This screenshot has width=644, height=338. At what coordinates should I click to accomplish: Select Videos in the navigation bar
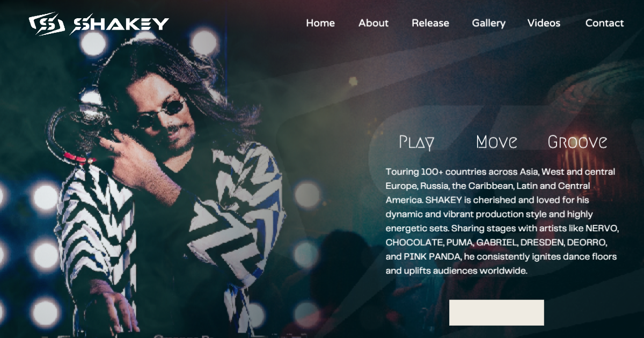544,23
